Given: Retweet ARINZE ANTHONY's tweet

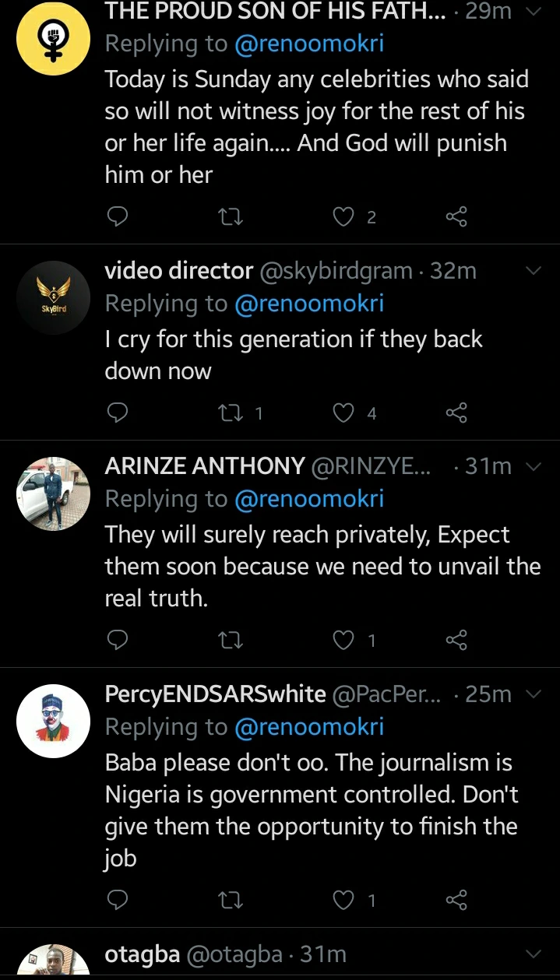Looking at the screenshot, I should coord(231,640).
